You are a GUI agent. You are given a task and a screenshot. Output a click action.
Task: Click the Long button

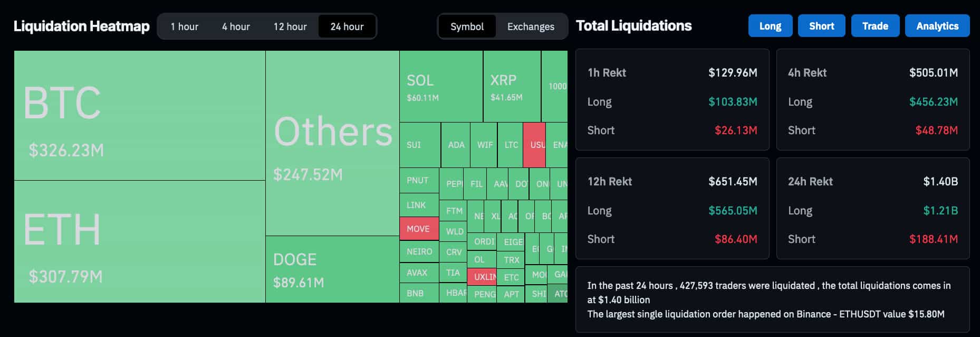click(x=770, y=25)
